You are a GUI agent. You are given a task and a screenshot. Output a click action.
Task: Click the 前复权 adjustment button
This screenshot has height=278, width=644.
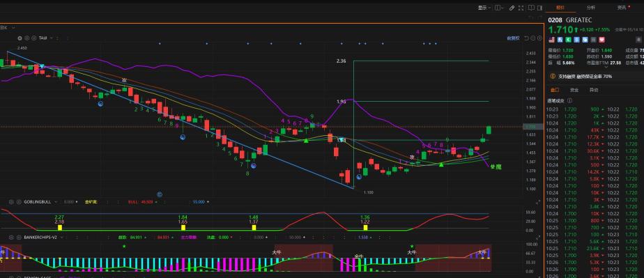(514, 38)
